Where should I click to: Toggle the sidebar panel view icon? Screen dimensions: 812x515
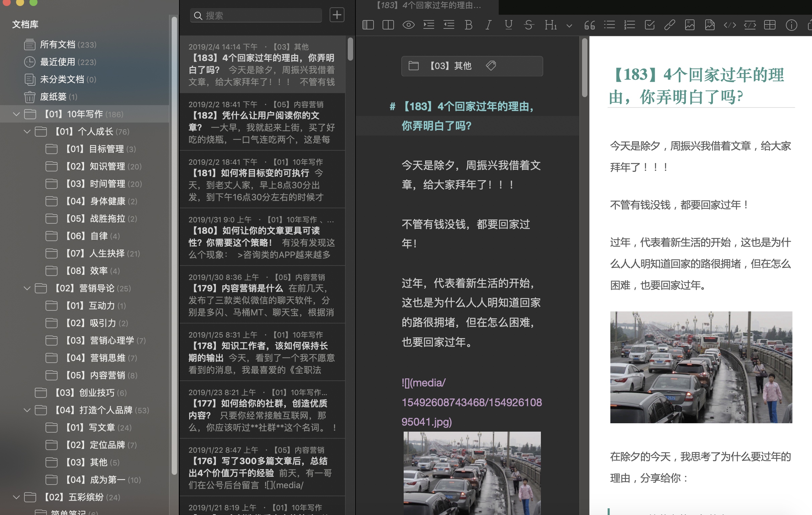click(368, 25)
